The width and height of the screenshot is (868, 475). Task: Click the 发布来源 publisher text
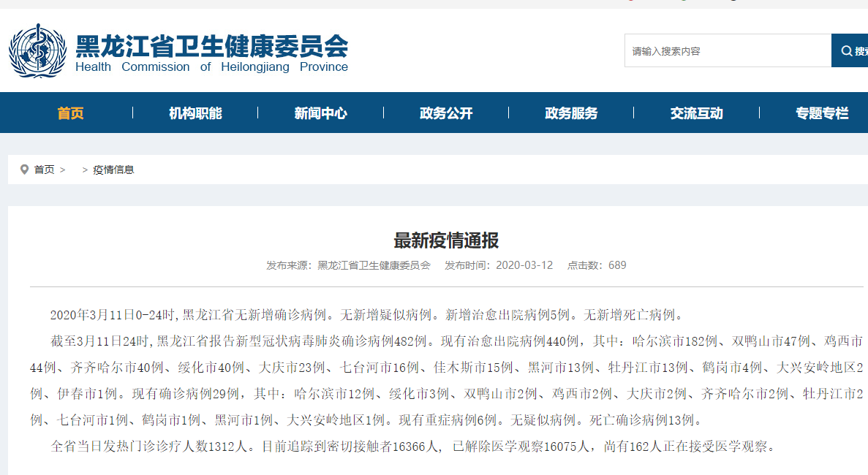[348, 265]
